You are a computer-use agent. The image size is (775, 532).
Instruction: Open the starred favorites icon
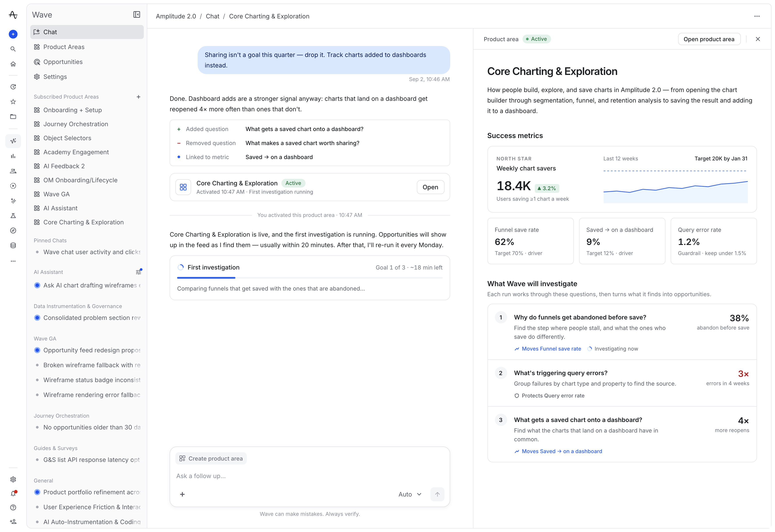coord(13,102)
